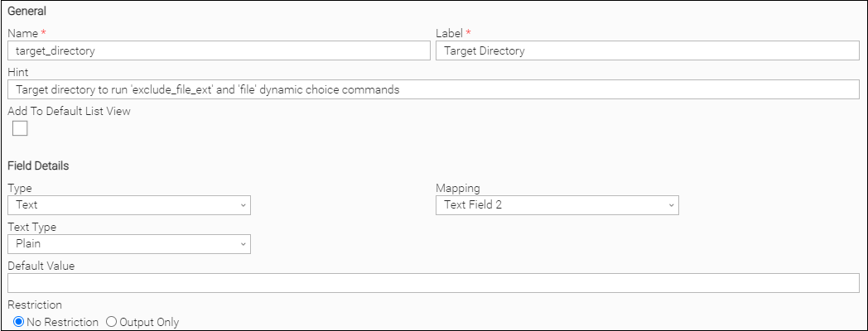Screen dimensions: 868x331
Task: Click the No Restriction label text
Action: click(x=62, y=322)
